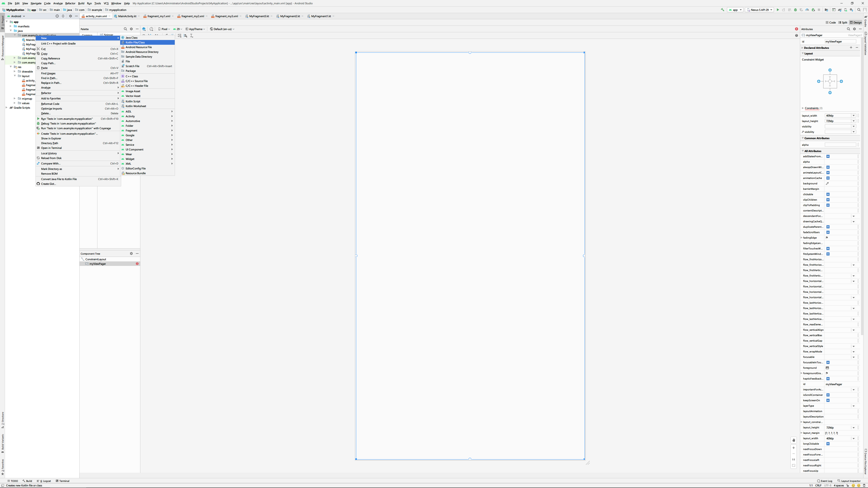Click the Design Surface layers icon
This screenshot has width=868, height=488.
click(144, 29)
